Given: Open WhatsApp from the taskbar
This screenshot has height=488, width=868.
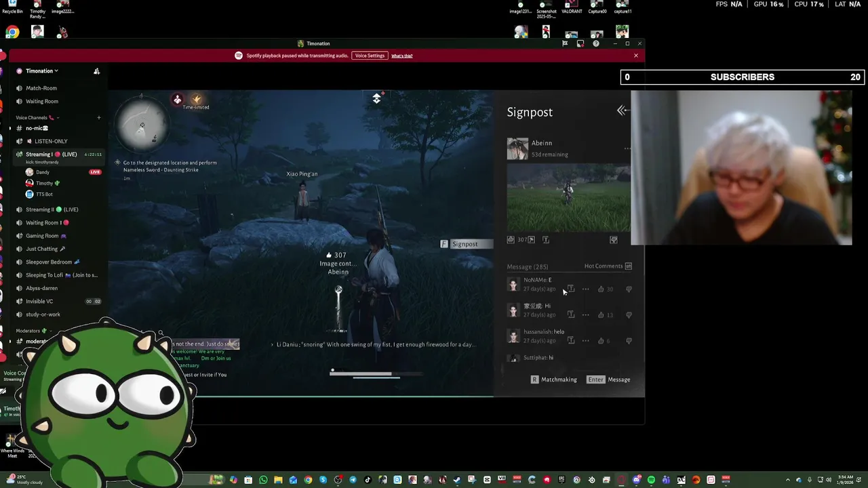Looking at the screenshot, I should (x=263, y=480).
